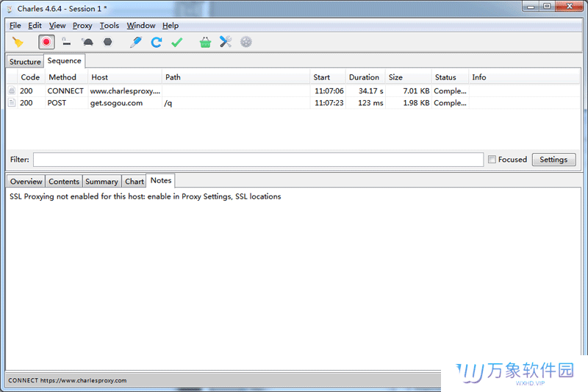Click into the Filter input field
The image size is (588, 392).
(x=259, y=160)
